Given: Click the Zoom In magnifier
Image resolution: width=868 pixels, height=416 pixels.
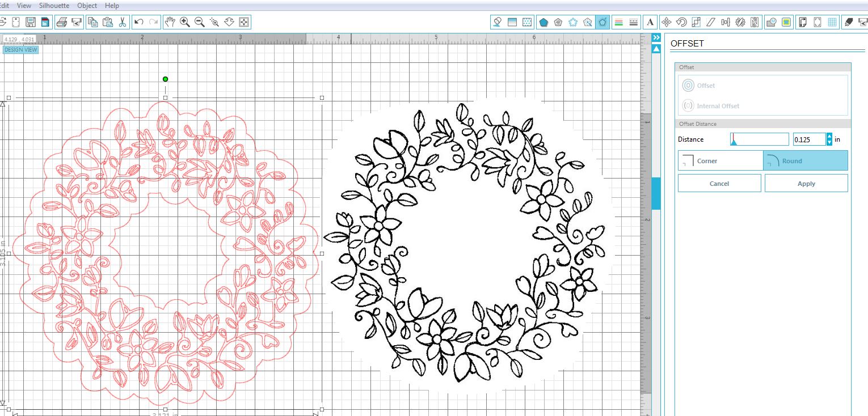Looking at the screenshot, I should tap(184, 22).
